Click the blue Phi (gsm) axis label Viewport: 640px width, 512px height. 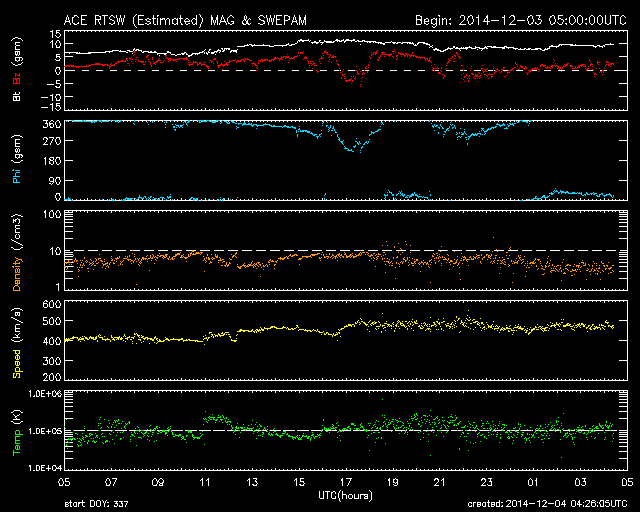(16, 161)
